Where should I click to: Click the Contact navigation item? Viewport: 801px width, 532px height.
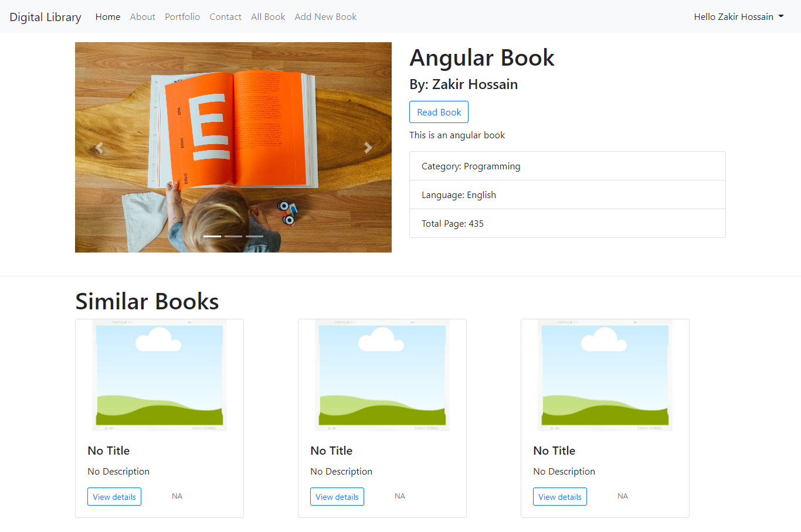[x=225, y=16]
